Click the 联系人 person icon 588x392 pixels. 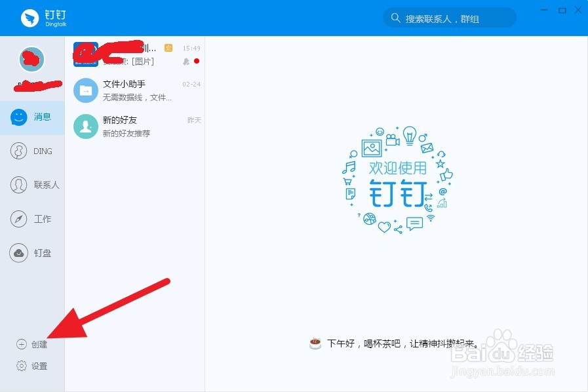click(19, 185)
